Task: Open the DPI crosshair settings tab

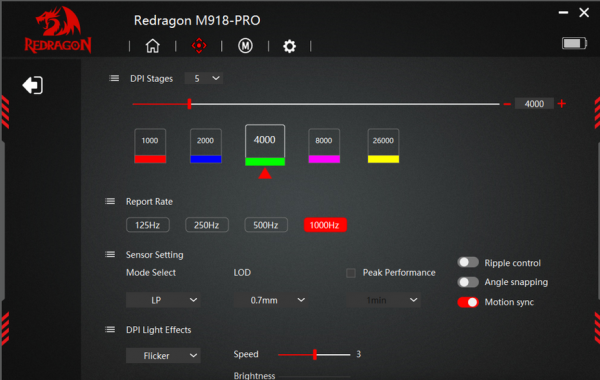Action: [x=199, y=46]
